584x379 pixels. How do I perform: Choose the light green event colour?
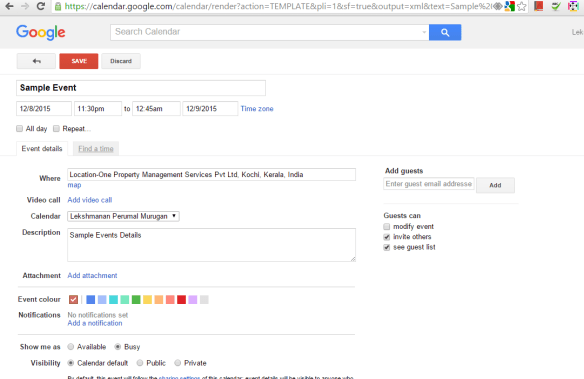tap(125, 299)
